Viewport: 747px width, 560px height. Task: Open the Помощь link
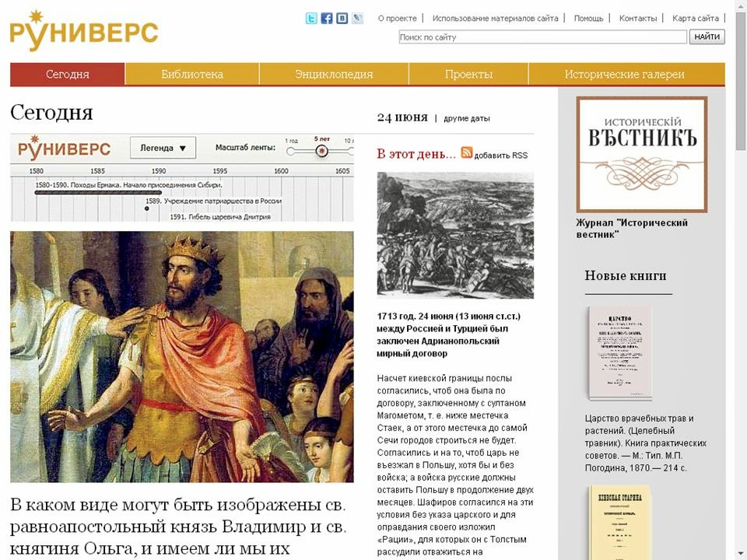tap(588, 19)
